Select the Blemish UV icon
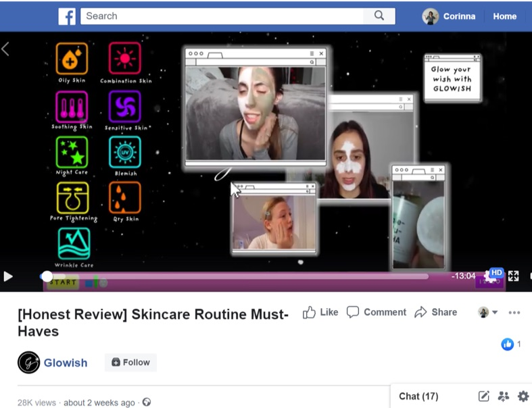Viewport: 532px width, 408px height. point(125,152)
